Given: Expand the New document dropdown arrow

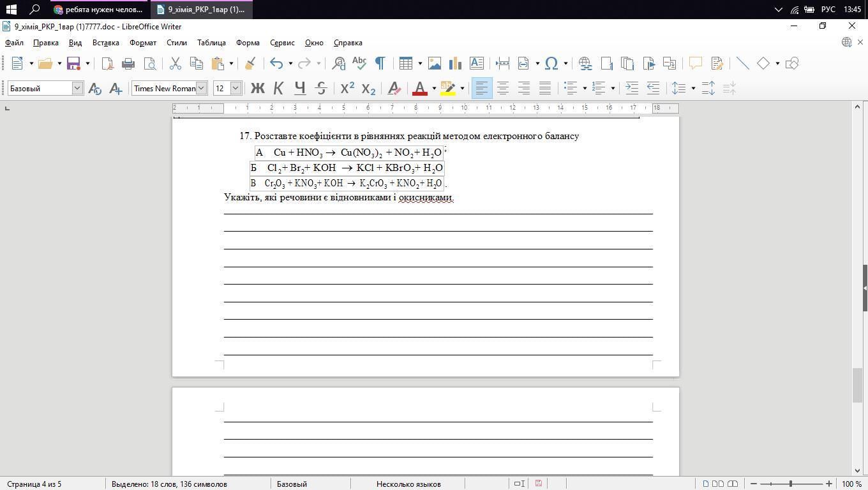Looking at the screenshot, I should [x=31, y=63].
